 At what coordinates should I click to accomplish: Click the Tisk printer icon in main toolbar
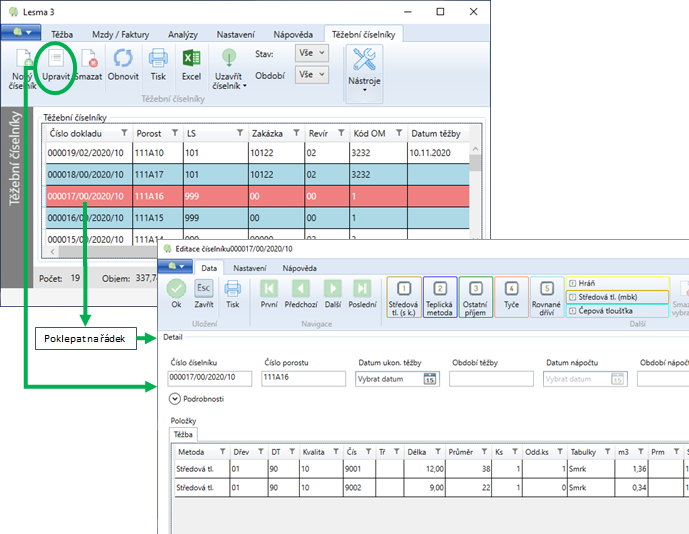(x=158, y=59)
